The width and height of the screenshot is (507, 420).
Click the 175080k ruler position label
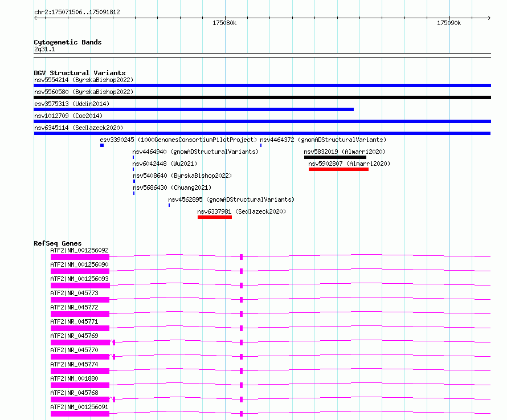click(224, 23)
